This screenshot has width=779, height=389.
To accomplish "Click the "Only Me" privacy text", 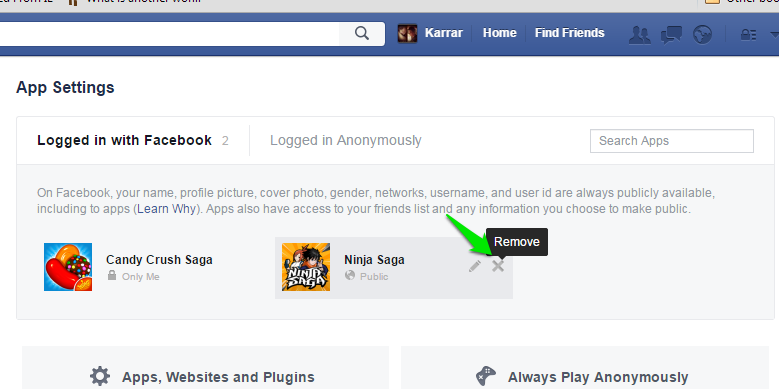I will 141,277.
